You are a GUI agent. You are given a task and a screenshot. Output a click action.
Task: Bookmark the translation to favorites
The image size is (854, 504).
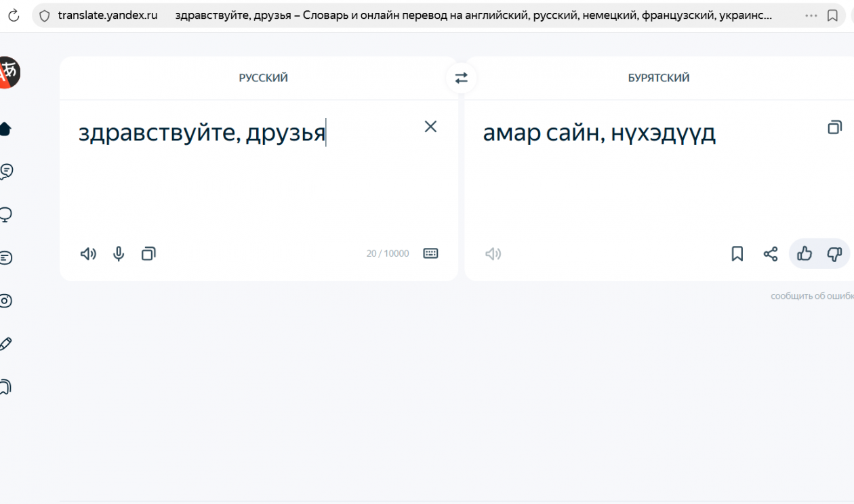tap(737, 253)
